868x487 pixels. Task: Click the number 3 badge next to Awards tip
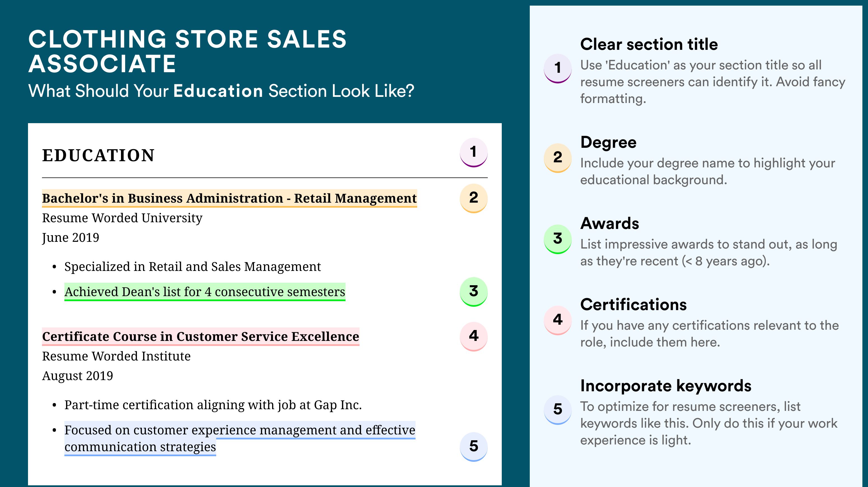(x=558, y=239)
